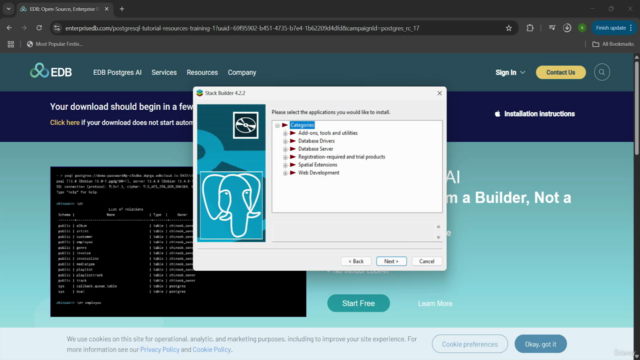Open the EDB logo home link
The image size is (640, 360).
[x=51, y=72]
